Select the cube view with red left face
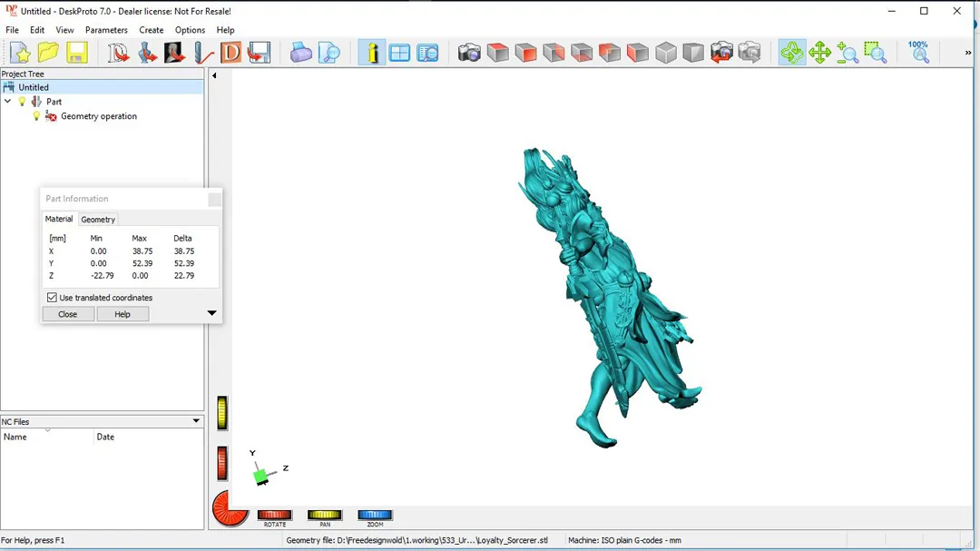Viewport: 980px width, 551px height. pyautogui.click(x=638, y=53)
